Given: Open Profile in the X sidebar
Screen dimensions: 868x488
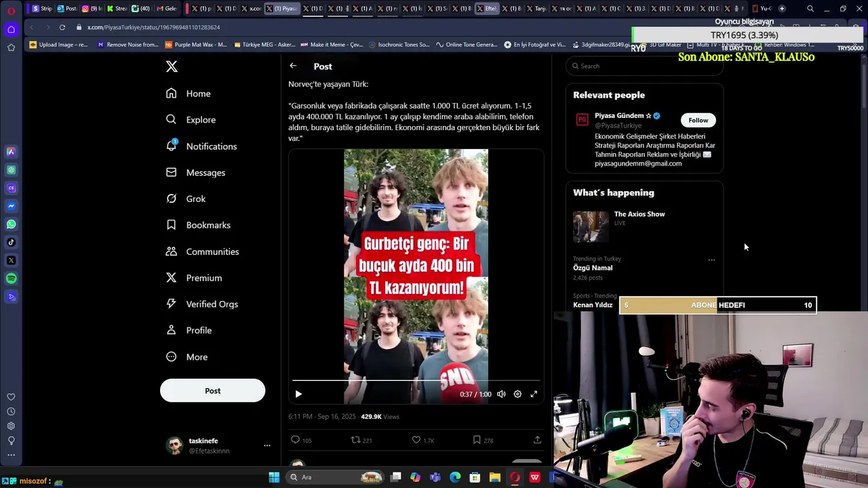Looking at the screenshot, I should (x=189, y=330).
